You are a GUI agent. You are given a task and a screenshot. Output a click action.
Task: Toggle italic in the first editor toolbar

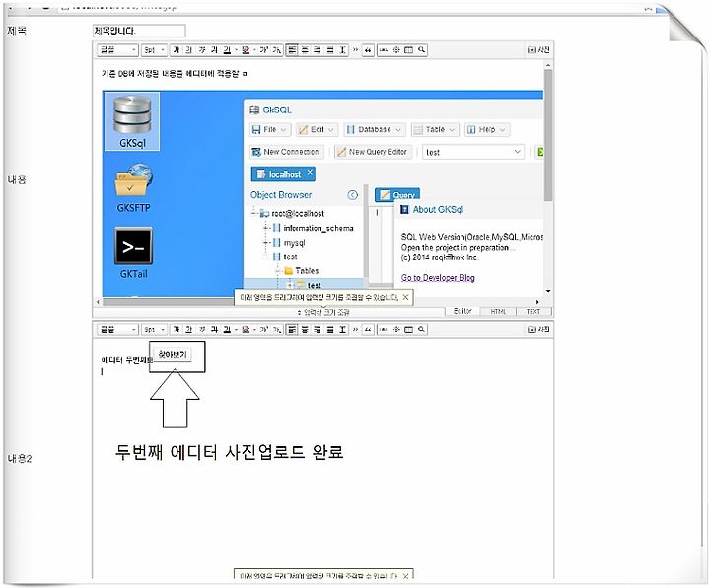pos(202,50)
